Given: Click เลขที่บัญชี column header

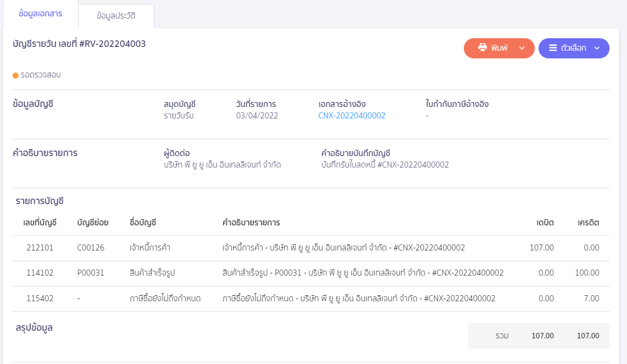Looking at the screenshot, I should [40, 223].
